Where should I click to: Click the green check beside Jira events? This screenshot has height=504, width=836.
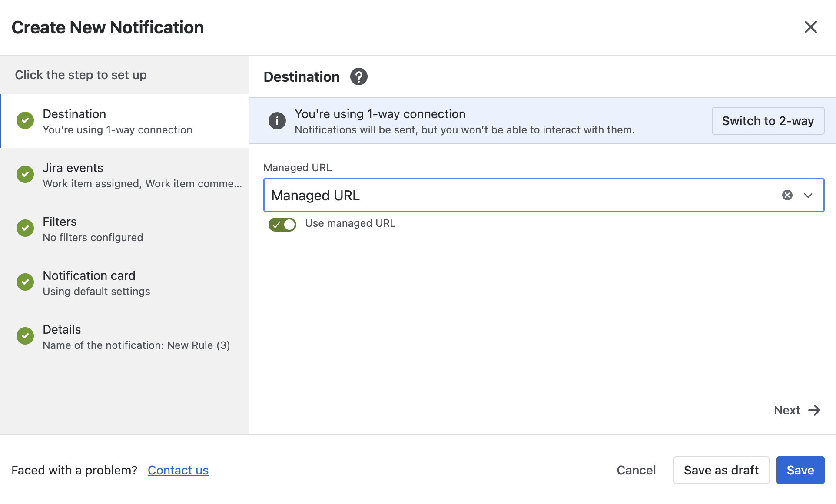pyautogui.click(x=25, y=174)
